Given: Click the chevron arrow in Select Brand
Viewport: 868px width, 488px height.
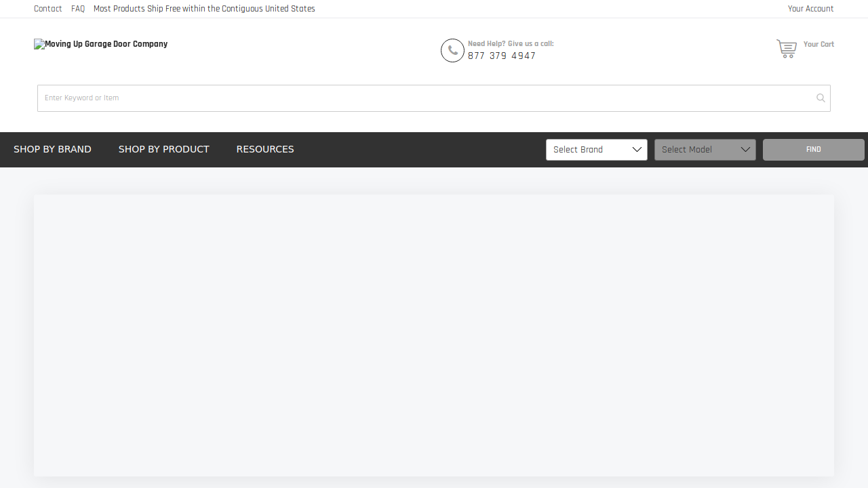Looking at the screenshot, I should [637, 150].
